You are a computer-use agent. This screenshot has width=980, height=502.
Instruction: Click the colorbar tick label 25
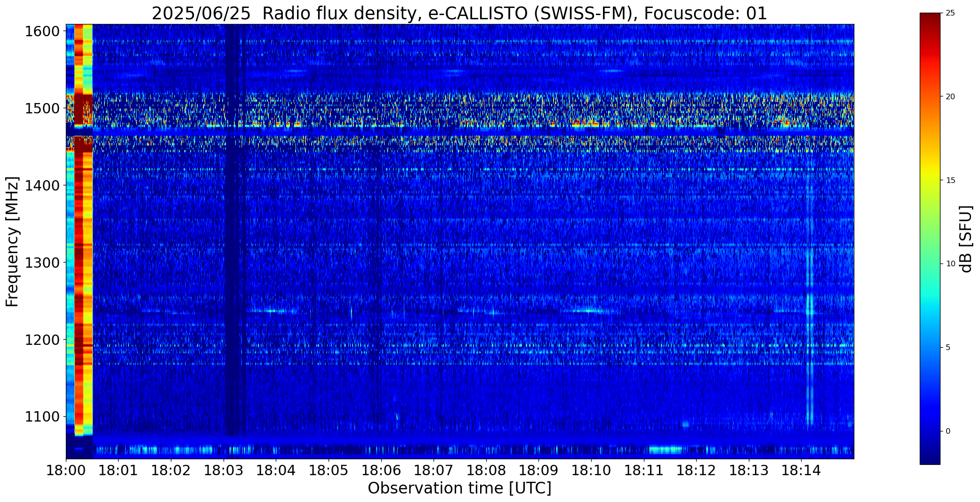pos(950,13)
